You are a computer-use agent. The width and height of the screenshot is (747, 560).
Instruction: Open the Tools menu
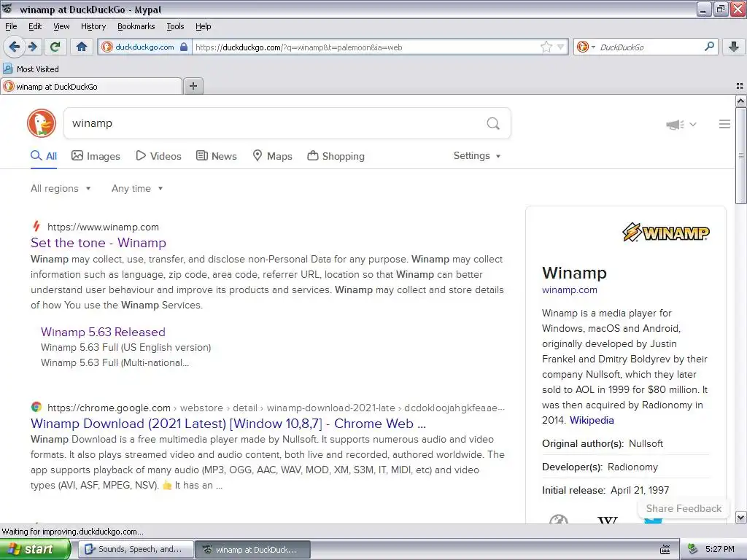point(175,26)
